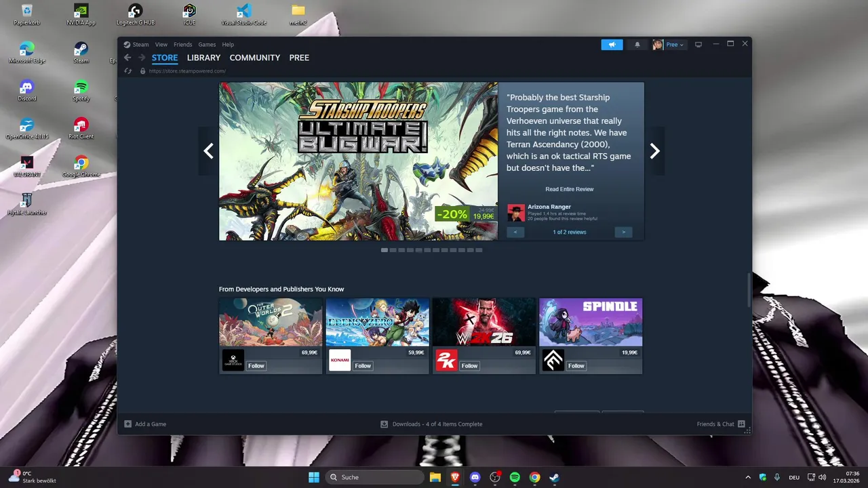Go forward using Steam's forward arrow
The height and width of the screenshot is (488, 868).
tap(142, 58)
